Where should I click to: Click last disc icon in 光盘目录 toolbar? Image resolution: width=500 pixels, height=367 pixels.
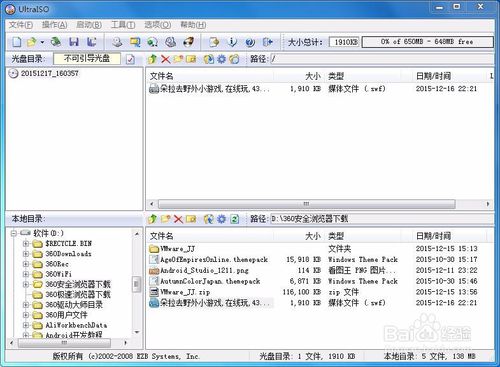234,59
